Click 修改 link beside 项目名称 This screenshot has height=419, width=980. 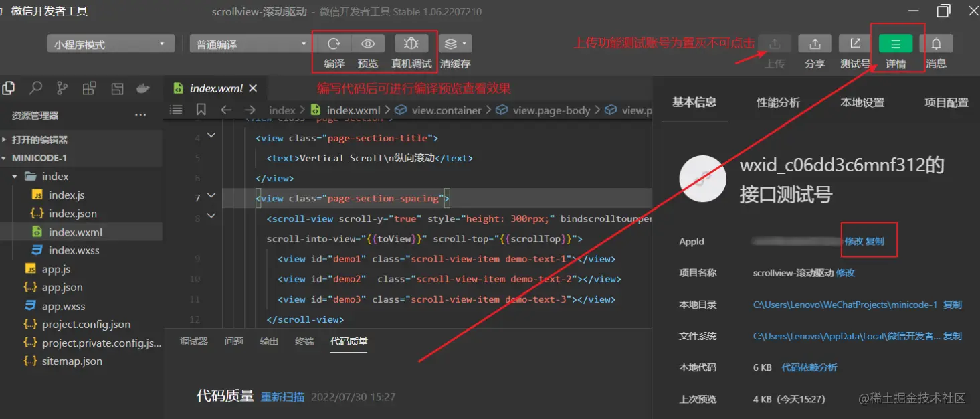[846, 273]
